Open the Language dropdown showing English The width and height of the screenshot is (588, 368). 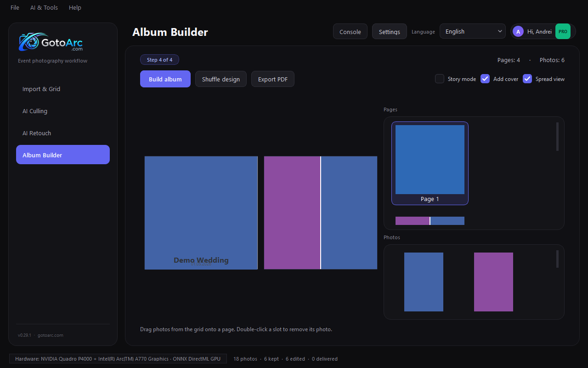(x=473, y=31)
